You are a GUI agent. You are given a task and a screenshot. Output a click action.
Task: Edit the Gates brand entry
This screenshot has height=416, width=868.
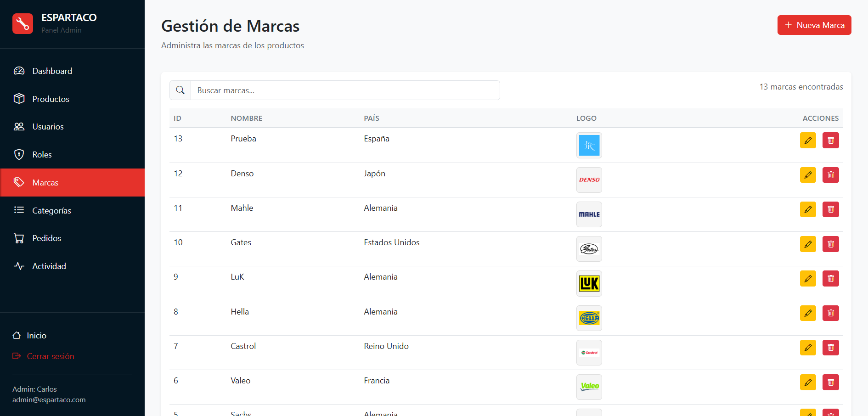pos(808,244)
